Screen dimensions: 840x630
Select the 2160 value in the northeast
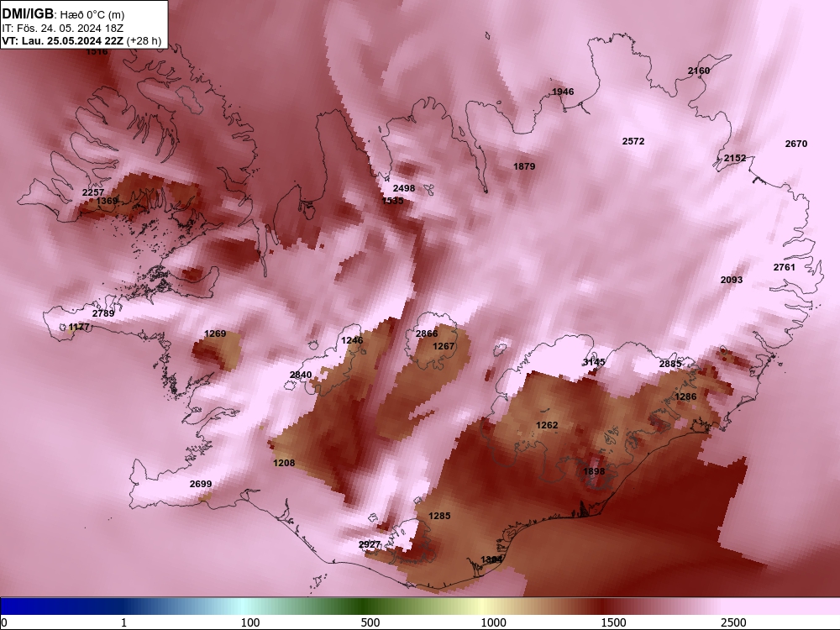(x=699, y=71)
